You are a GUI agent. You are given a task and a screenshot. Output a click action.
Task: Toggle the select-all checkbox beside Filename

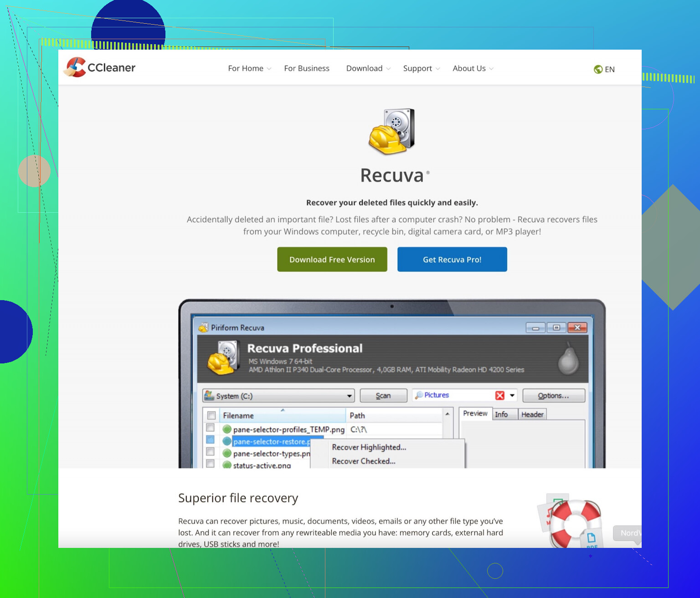point(211,415)
